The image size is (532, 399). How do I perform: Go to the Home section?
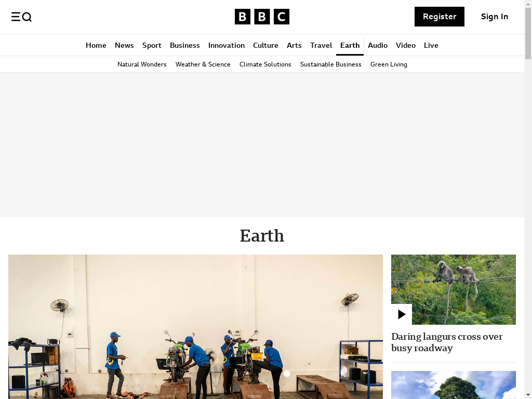96,45
